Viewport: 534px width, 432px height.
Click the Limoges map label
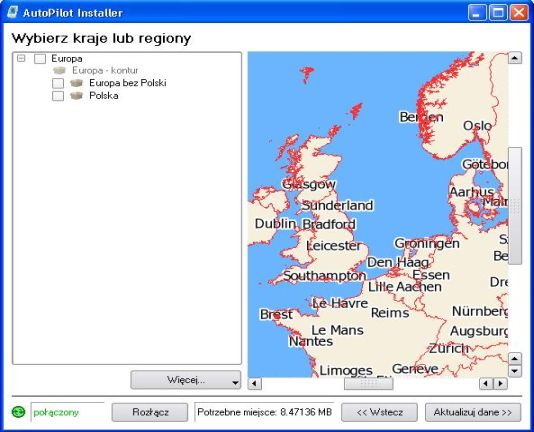click(346, 370)
